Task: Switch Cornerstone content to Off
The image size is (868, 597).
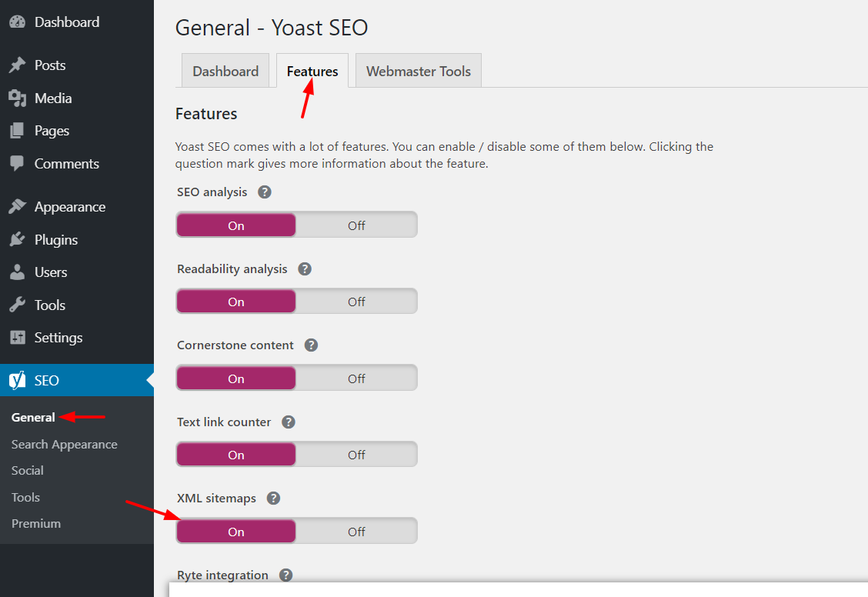Action: tap(356, 379)
